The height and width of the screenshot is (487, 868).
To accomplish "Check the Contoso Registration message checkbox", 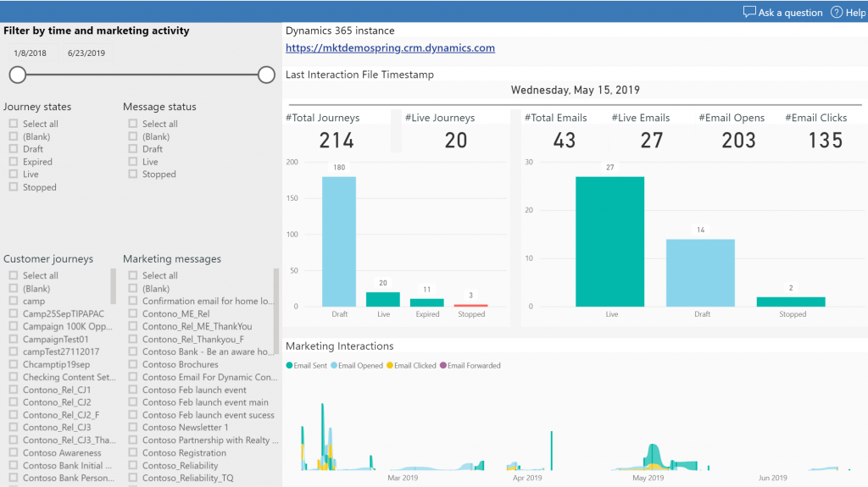I will 133,452.
